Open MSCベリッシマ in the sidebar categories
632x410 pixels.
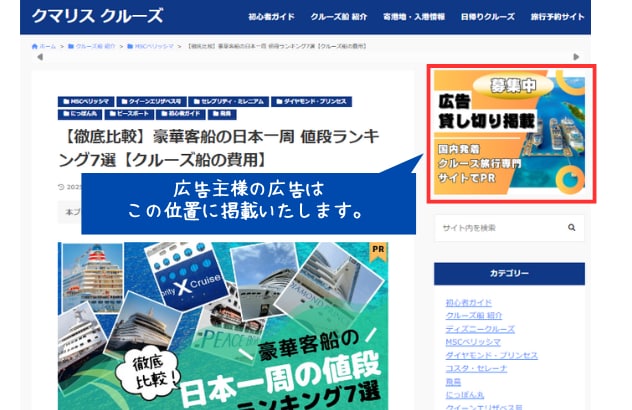(473, 342)
